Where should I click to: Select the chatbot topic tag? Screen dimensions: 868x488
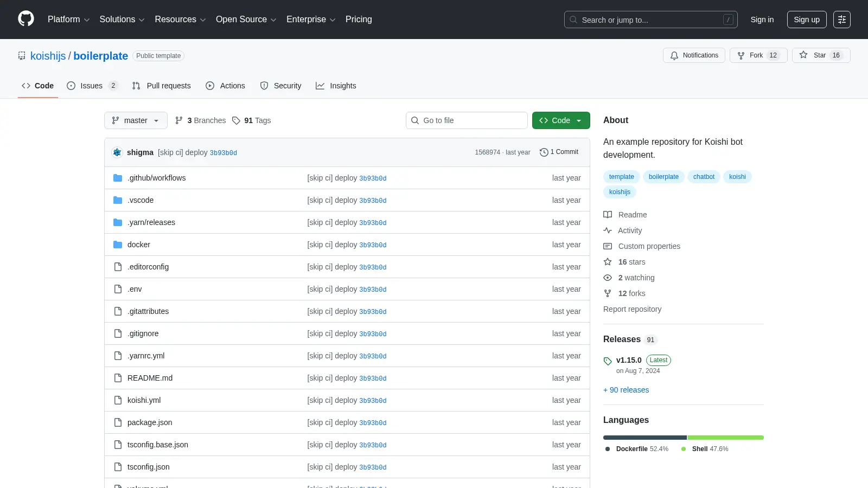coord(704,177)
